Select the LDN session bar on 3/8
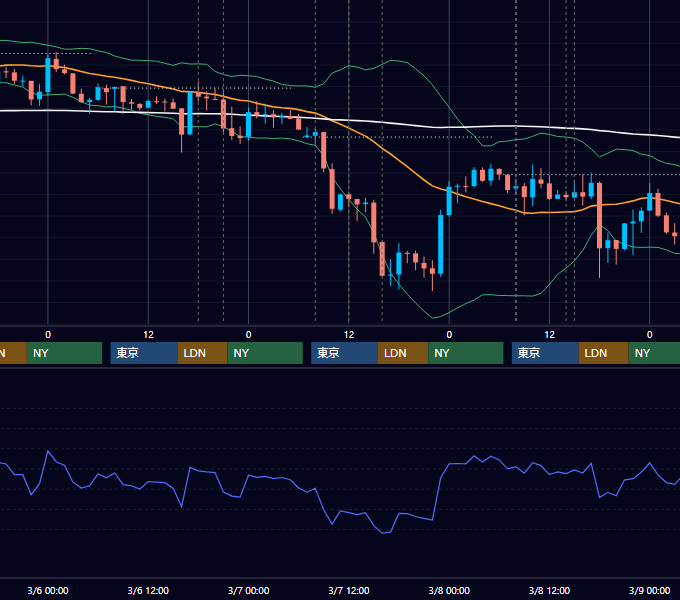This screenshot has height=600, width=680. pos(604,353)
